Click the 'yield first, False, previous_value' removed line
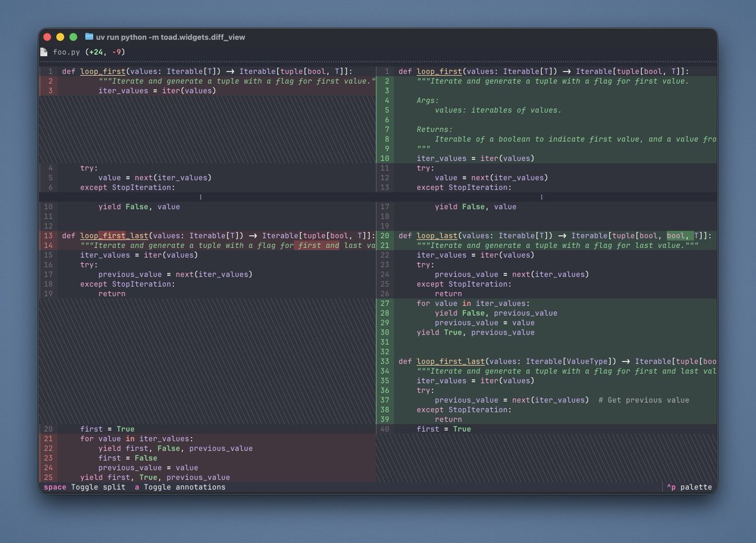The width and height of the screenshot is (756, 543). pyautogui.click(x=175, y=449)
